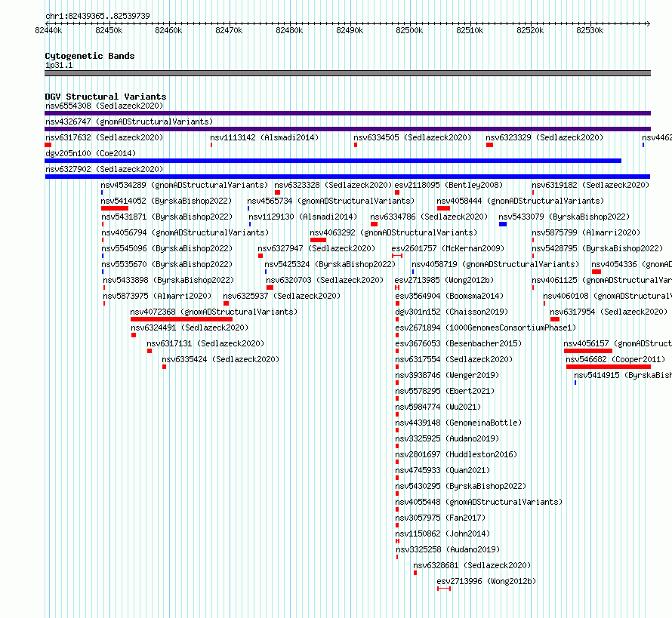Screen dimensions: 672x618
Task: Click the dgv205n100 (Coe2014) blue bar
Action: click(333, 161)
